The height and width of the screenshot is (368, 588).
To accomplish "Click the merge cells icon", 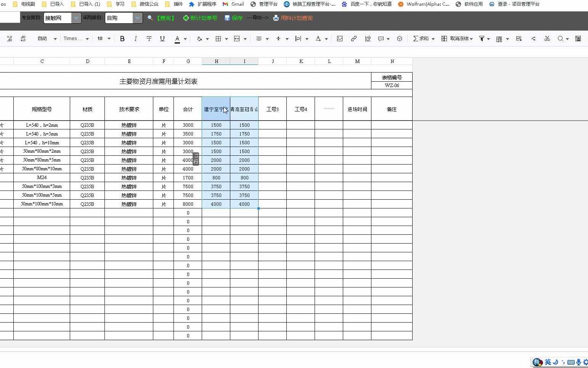I will point(237,39).
